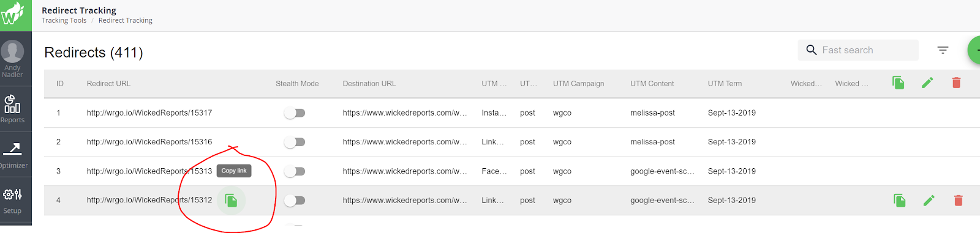980x233 pixels.
Task: Sort by UTM Term column header
Action: click(x=725, y=84)
